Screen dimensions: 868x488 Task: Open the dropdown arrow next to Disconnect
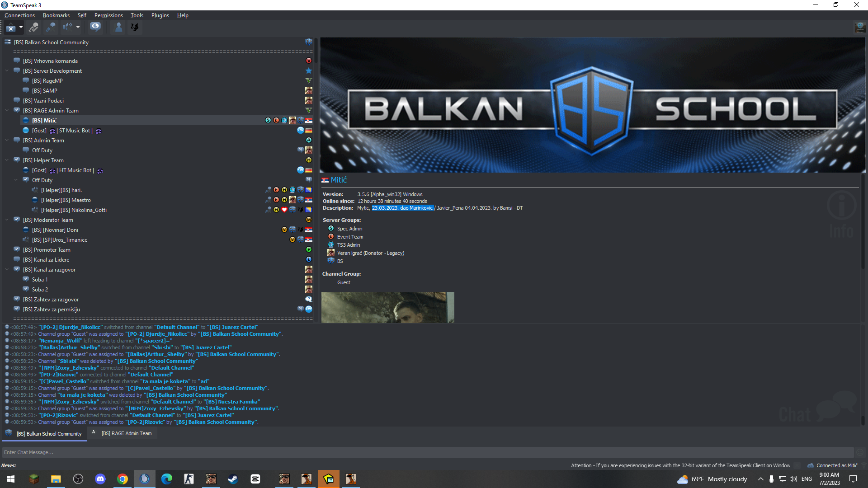pos(21,27)
